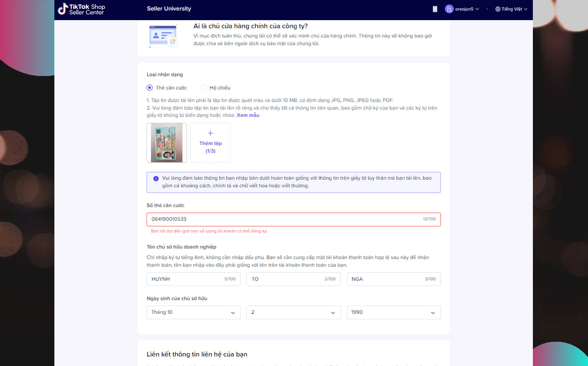This screenshot has height=366, width=588.
Task: Click the error text under ID number
Action: coord(209,231)
